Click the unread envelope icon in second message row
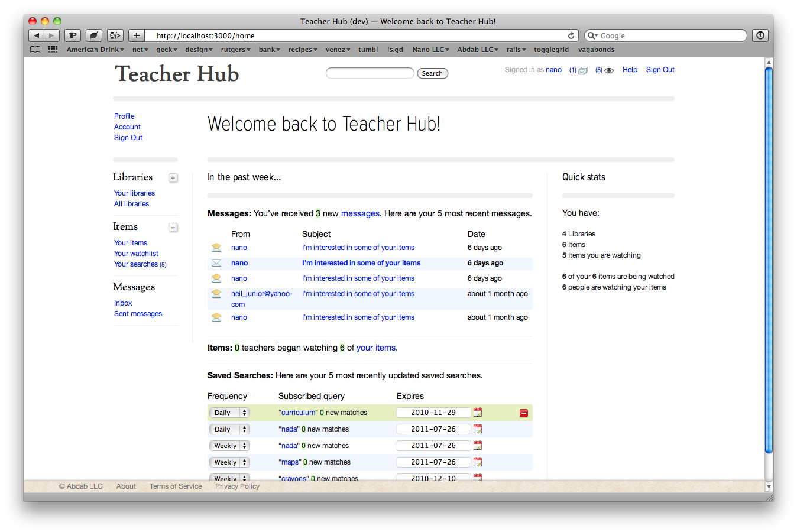 tap(216, 263)
